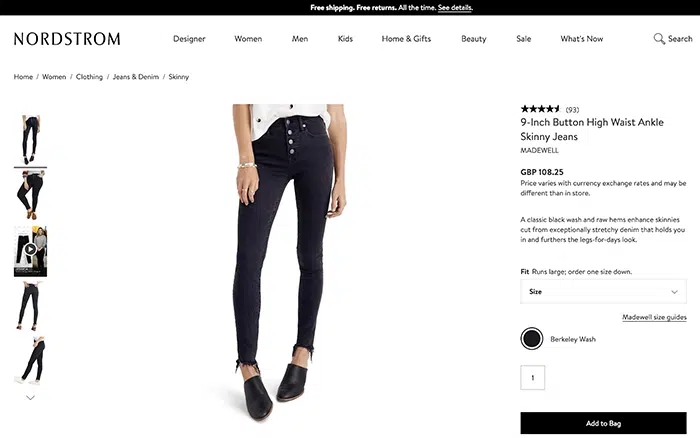Select the Berkeley Wash color swatch
Viewport: 700px width, 438px height.
point(532,339)
